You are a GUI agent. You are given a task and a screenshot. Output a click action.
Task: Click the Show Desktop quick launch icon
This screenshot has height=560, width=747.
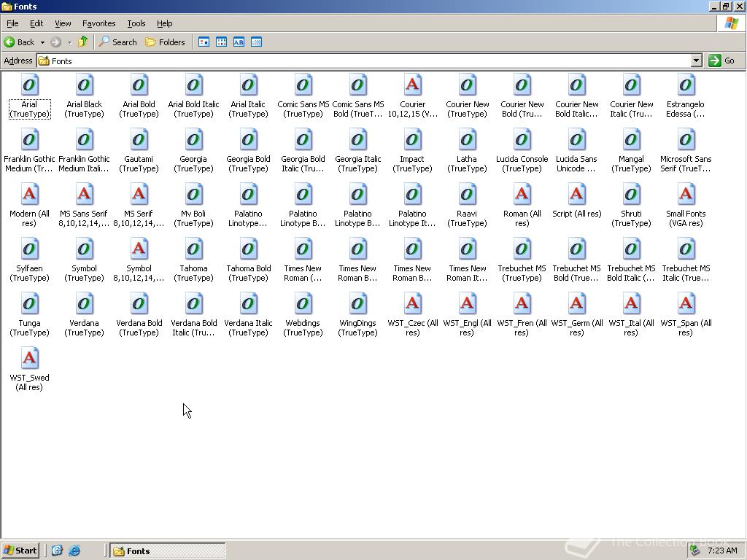tap(57, 551)
